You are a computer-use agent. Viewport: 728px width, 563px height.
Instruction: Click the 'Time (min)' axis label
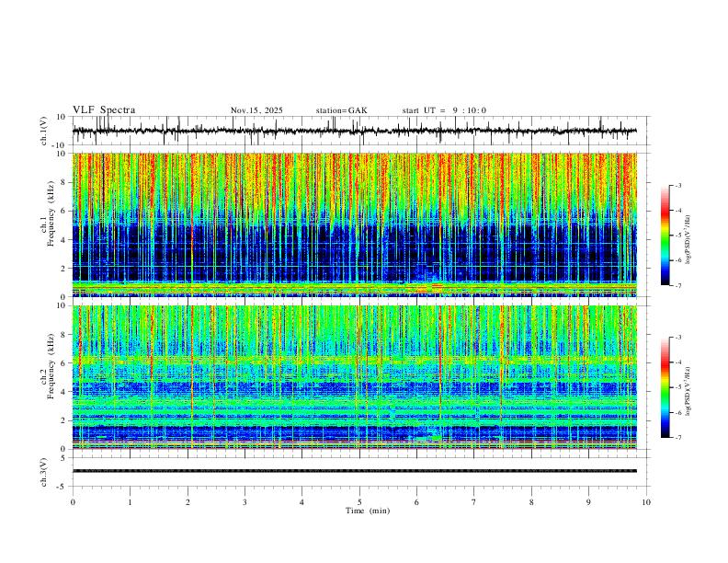[x=368, y=511]
